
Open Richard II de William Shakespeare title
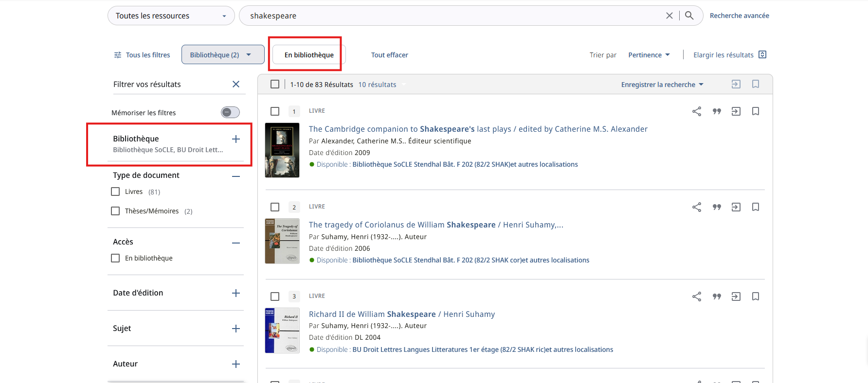(x=402, y=314)
